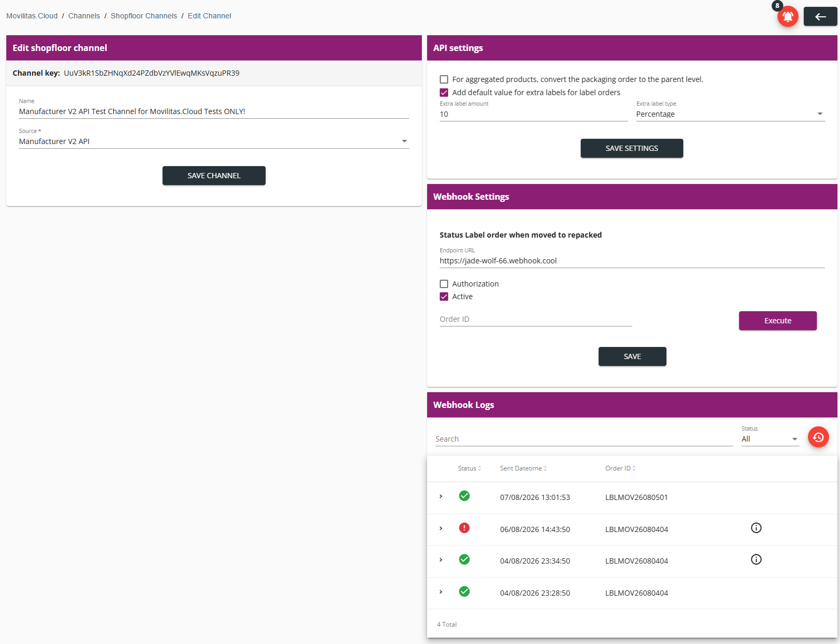The width and height of the screenshot is (840, 644).
Task: Click the red error status icon
Action: pos(464,528)
